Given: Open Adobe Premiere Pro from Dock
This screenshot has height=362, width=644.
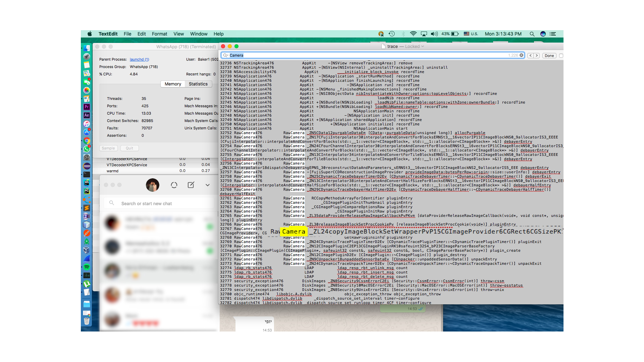Looking at the screenshot, I should 87,107.
